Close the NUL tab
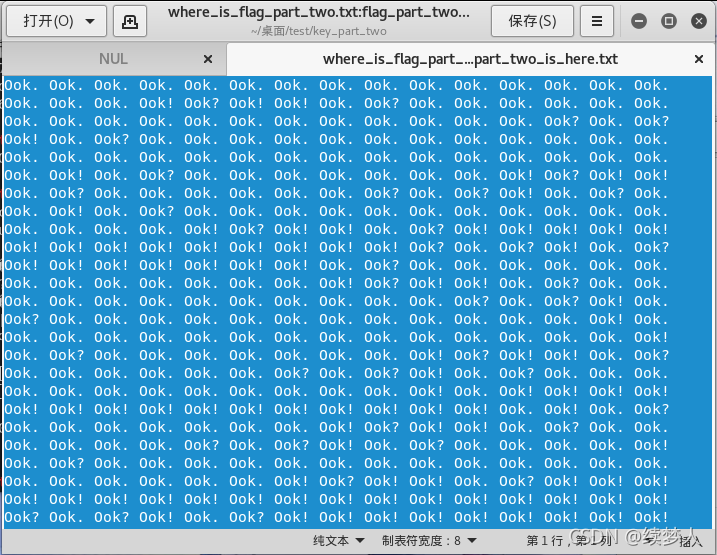717x555 pixels. pos(208,59)
